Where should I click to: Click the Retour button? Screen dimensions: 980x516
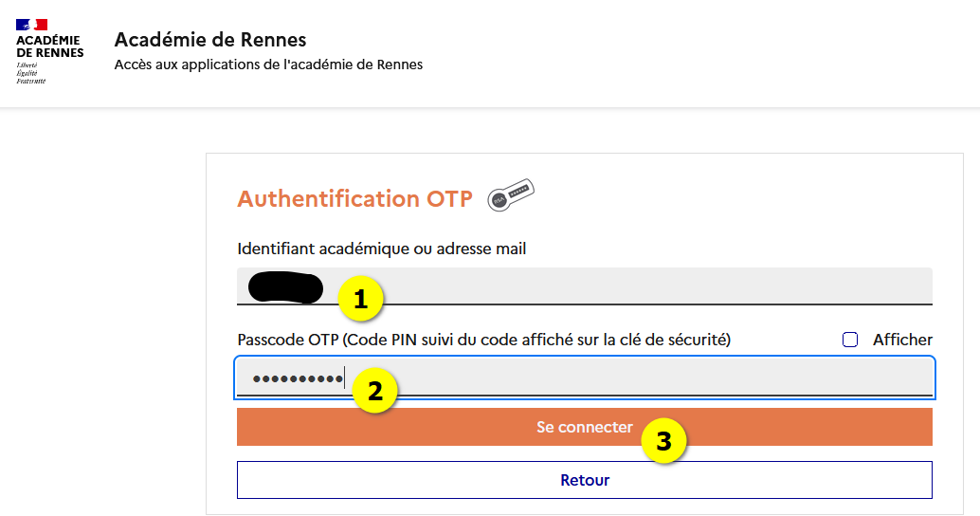point(584,480)
